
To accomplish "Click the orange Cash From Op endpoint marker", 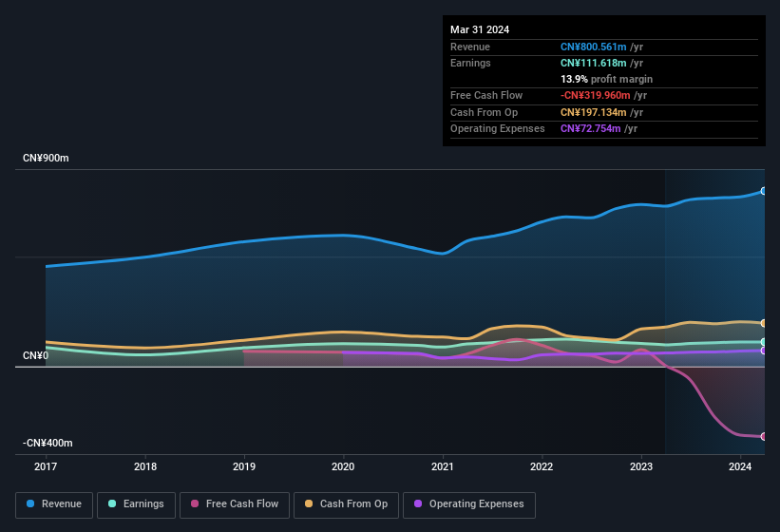I will [764, 323].
